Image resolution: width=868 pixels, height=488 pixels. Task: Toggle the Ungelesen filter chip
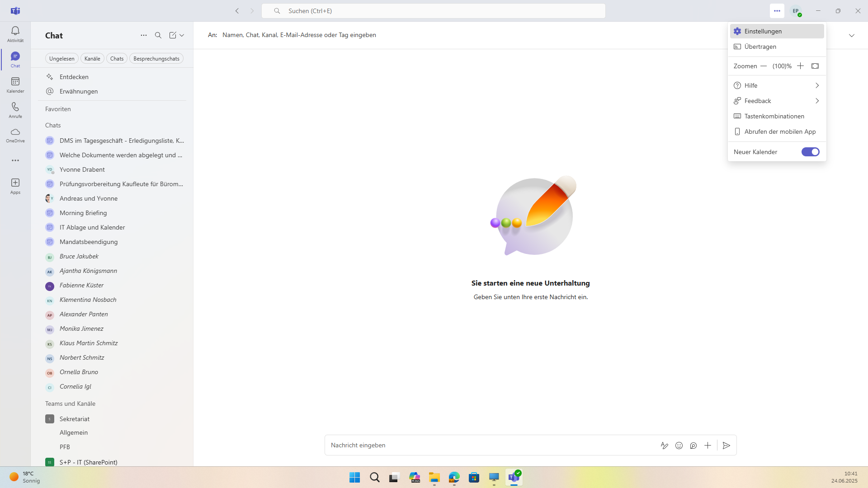62,59
